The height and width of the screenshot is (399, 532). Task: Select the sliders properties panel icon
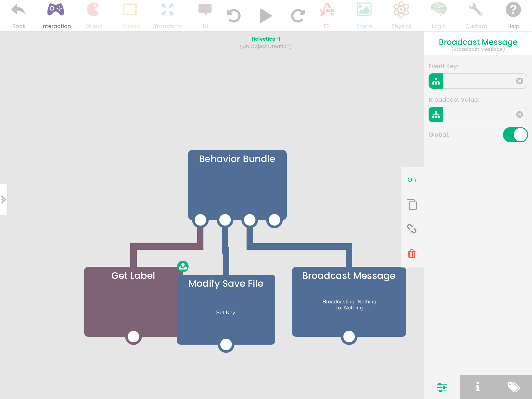(442, 387)
